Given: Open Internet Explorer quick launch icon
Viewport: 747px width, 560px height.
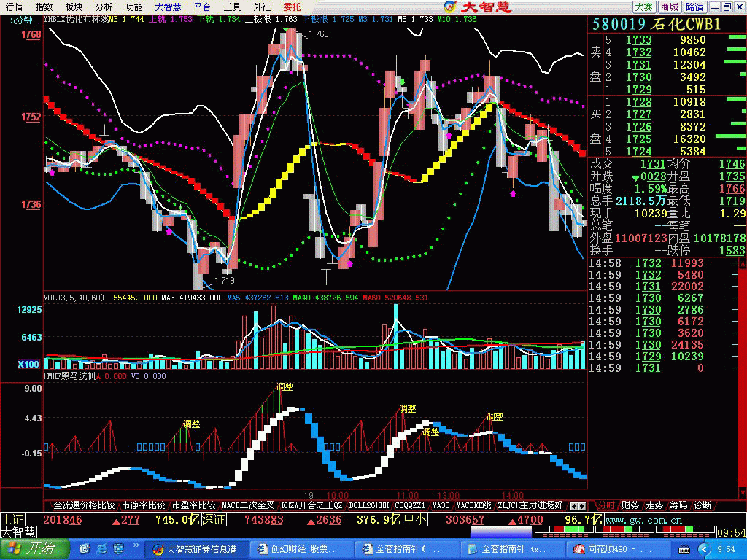Looking at the screenshot, I should coord(102,549).
